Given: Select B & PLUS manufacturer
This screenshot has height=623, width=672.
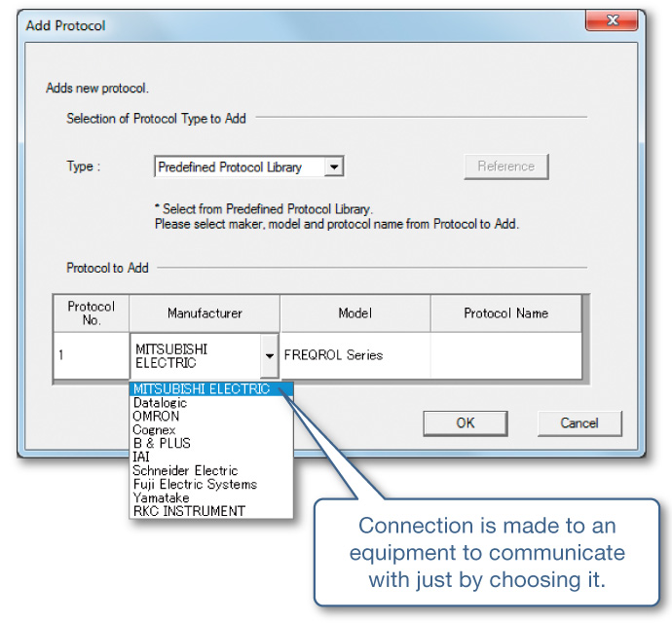Looking at the screenshot, I should 211,443.
